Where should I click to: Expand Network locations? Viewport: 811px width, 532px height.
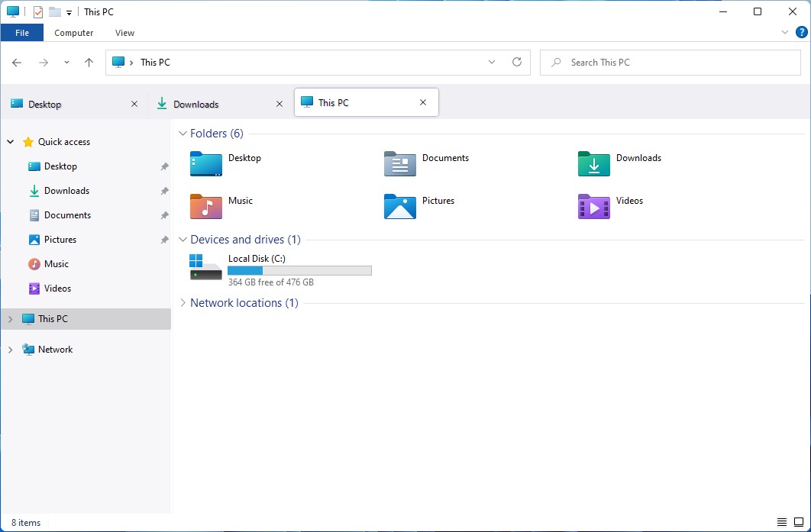coord(183,302)
